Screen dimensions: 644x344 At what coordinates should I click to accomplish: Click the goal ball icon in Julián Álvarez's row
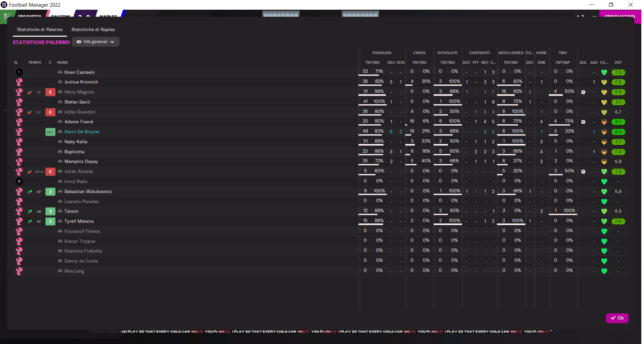click(583, 172)
